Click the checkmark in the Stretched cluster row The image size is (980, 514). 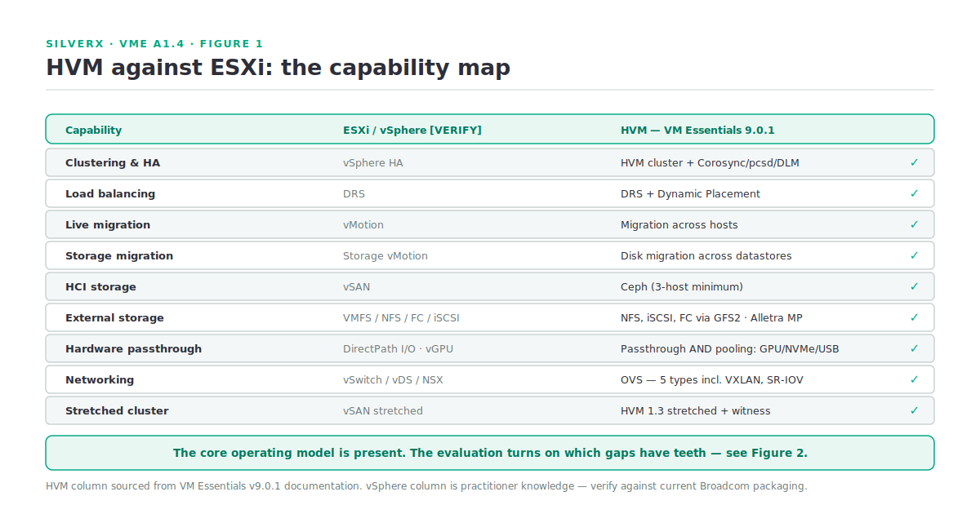pyautogui.click(x=914, y=410)
